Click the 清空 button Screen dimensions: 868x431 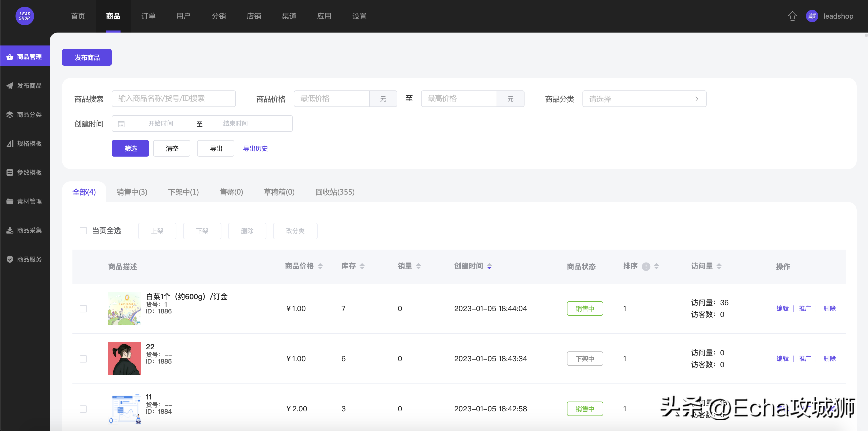tap(171, 148)
